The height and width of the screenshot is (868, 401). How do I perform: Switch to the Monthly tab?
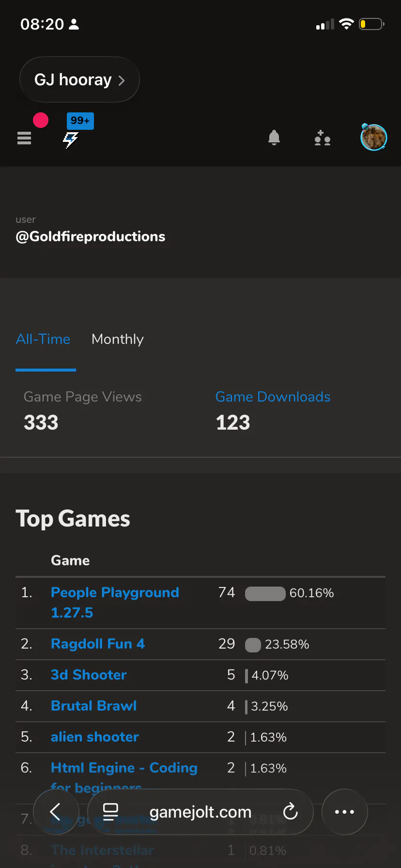118,339
